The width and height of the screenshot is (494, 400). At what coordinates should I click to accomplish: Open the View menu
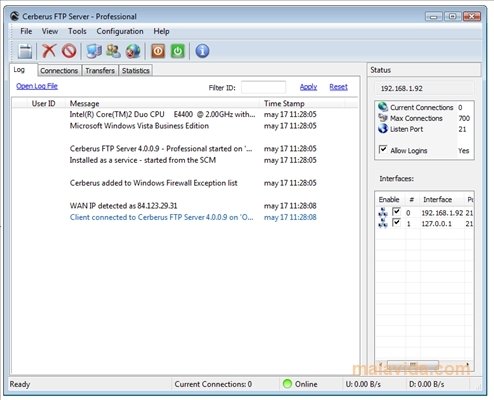pyautogui.click(x=50, y=31)
